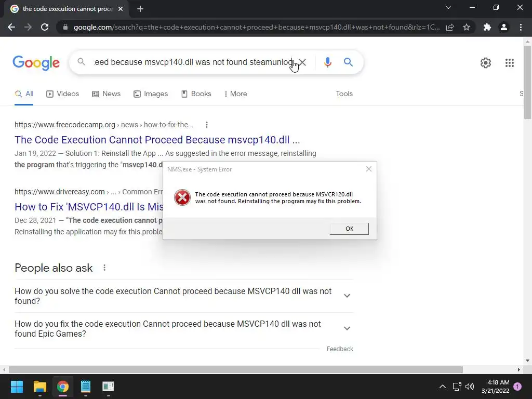Open clock and date panel
The width and height of the screenshot is (532, 399).
tap(495, 387)
